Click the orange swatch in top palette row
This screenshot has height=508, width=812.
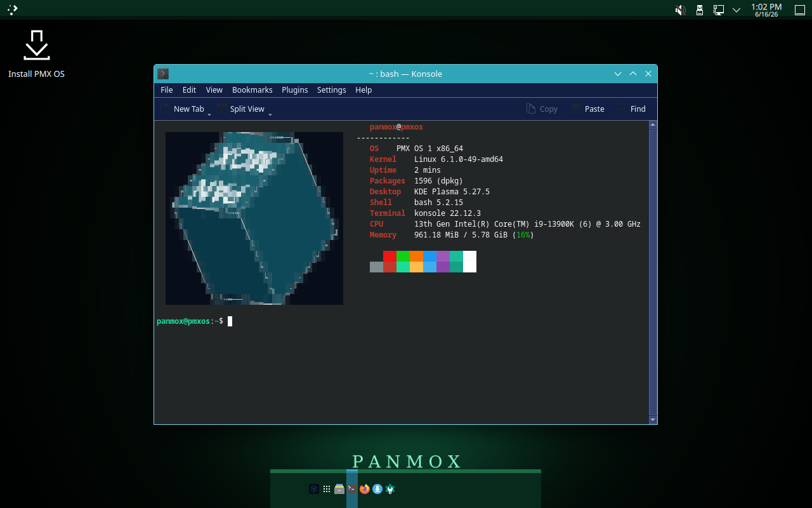(x=416, y=256)
